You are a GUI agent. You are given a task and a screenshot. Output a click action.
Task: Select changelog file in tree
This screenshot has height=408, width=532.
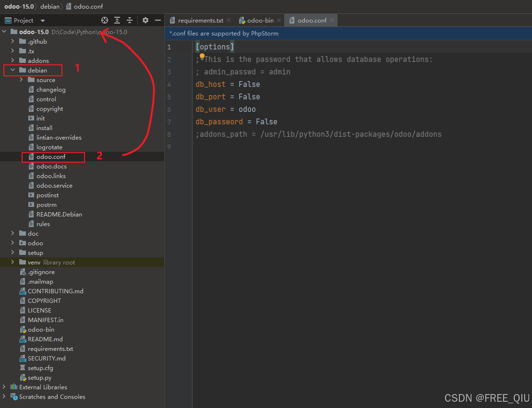coord(51,90)
